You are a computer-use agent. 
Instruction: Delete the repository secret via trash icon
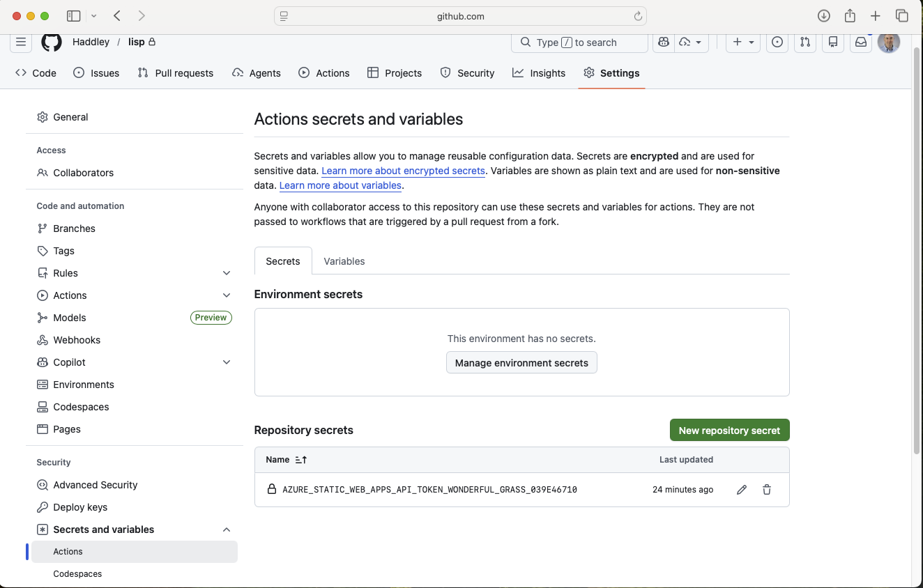[x=766, y=490]
